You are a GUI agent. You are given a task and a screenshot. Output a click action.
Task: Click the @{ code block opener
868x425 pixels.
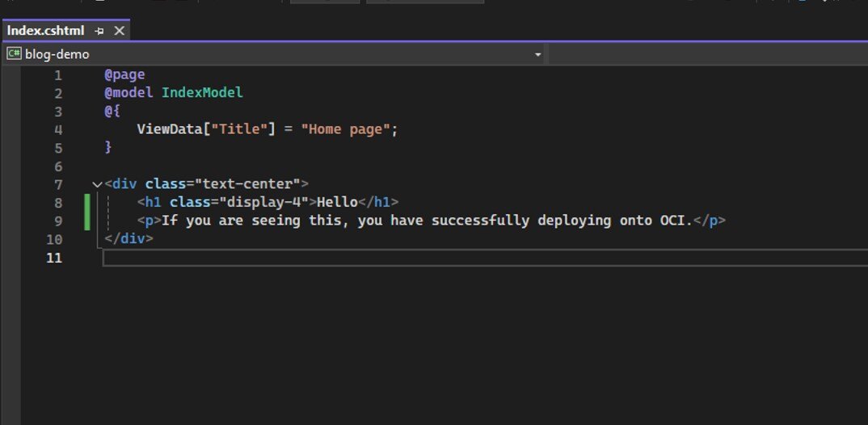(x=112, y=111)
